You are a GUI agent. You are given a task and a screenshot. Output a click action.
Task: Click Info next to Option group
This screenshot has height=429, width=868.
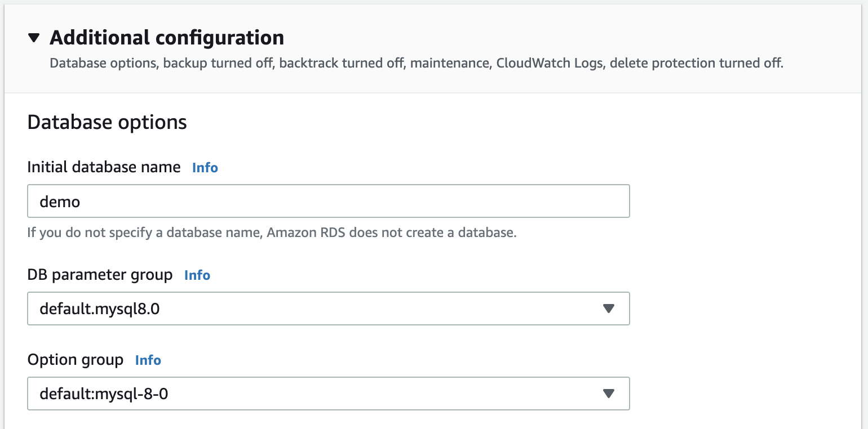pos(148,360)
